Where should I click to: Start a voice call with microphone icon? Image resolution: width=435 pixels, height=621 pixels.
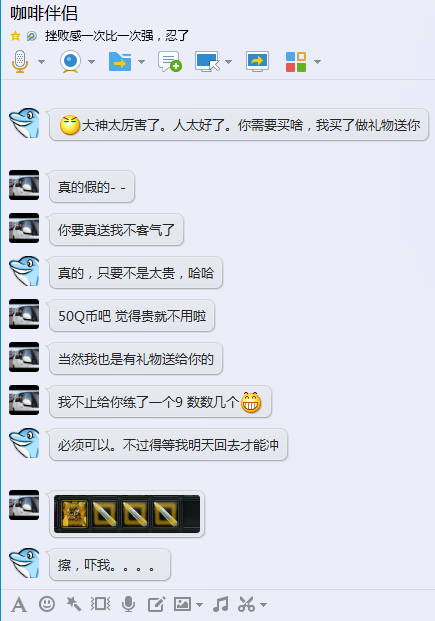tap(20, 62)
